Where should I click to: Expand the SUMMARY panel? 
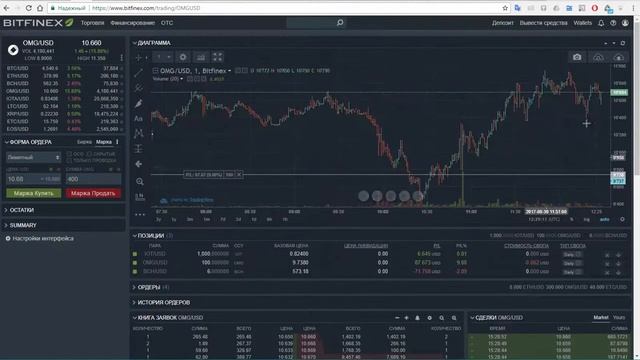coord(6,225)
